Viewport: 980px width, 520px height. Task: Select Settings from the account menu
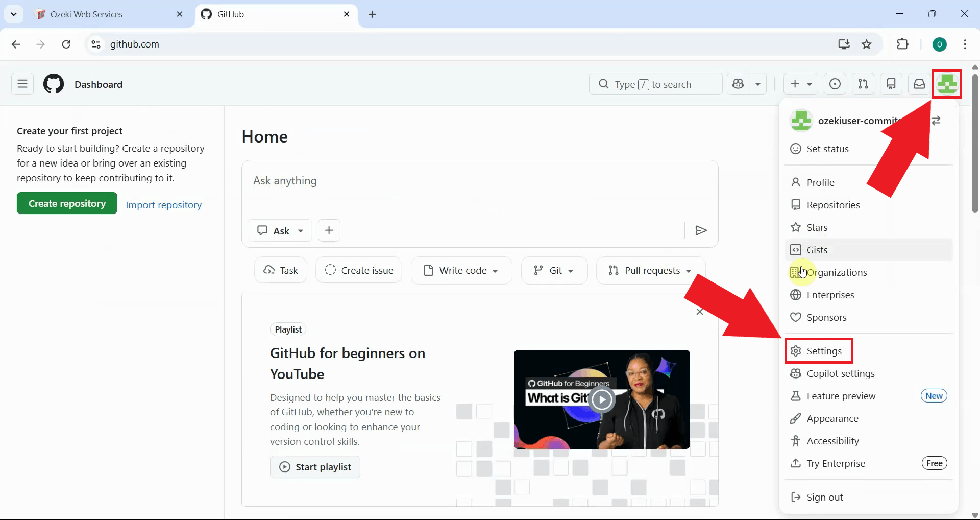[818, 351]
